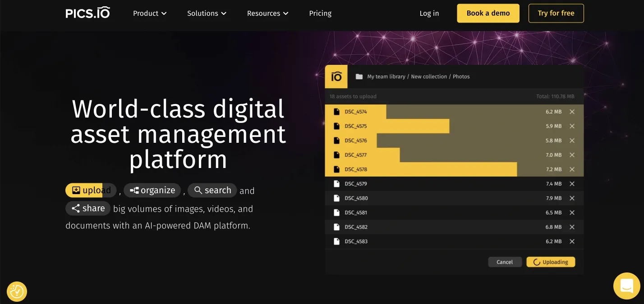The height and width of the screenshot is (304, 644).
Task: Open the Resources dropdown
Action: [x=267, y=13]
